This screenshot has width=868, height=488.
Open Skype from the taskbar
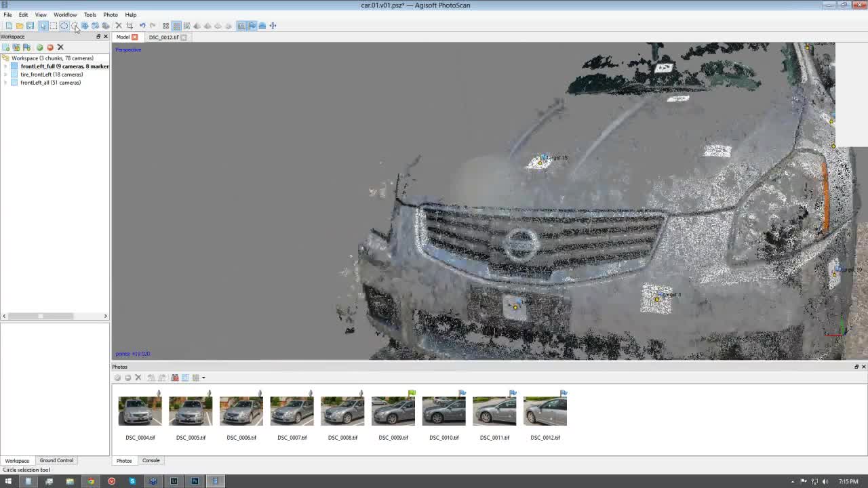coord(132,481)
